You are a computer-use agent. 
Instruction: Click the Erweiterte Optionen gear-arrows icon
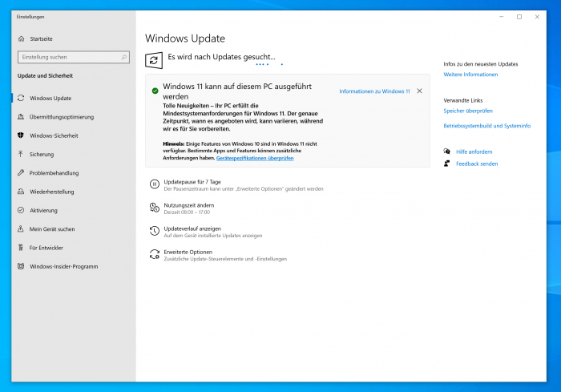coord(155,254)
